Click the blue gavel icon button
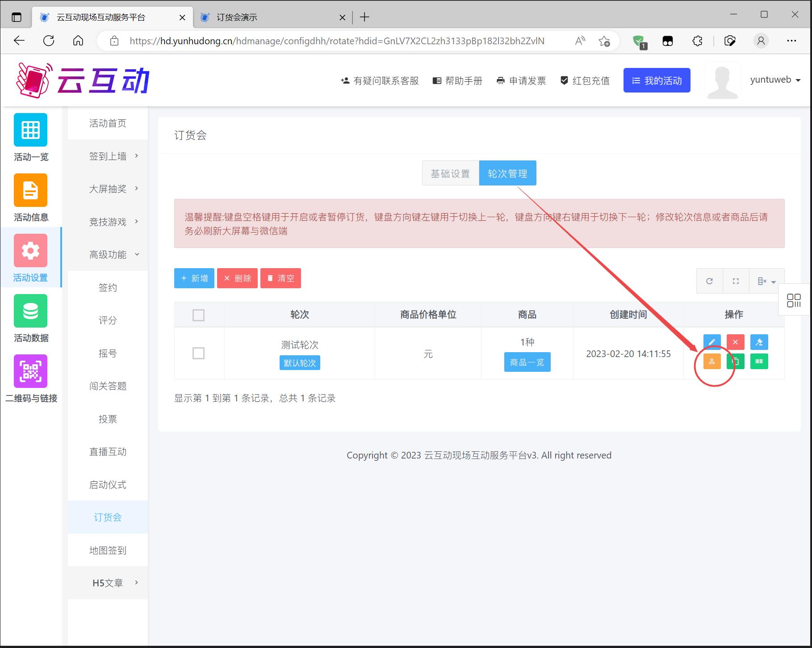This screenshot has width=812, height=648. coord(759,342)
